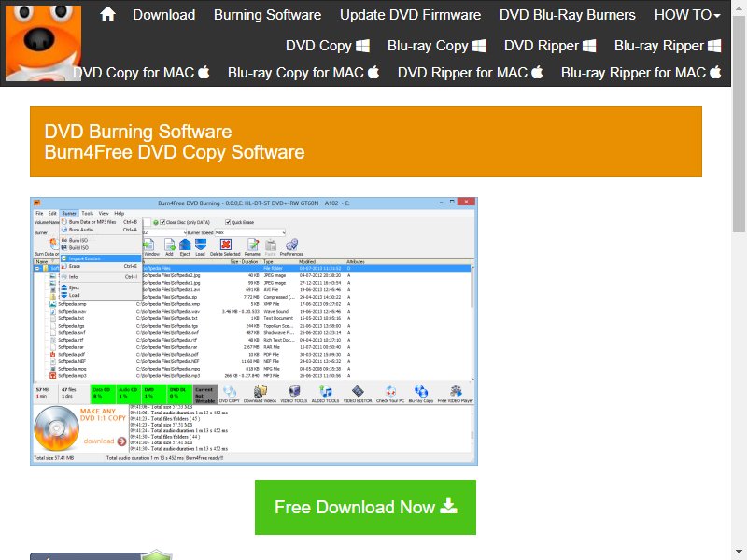Toggle the Quick Erase checkbox in screenshot
The image size is (747, 560).
(x=228, y=222)
